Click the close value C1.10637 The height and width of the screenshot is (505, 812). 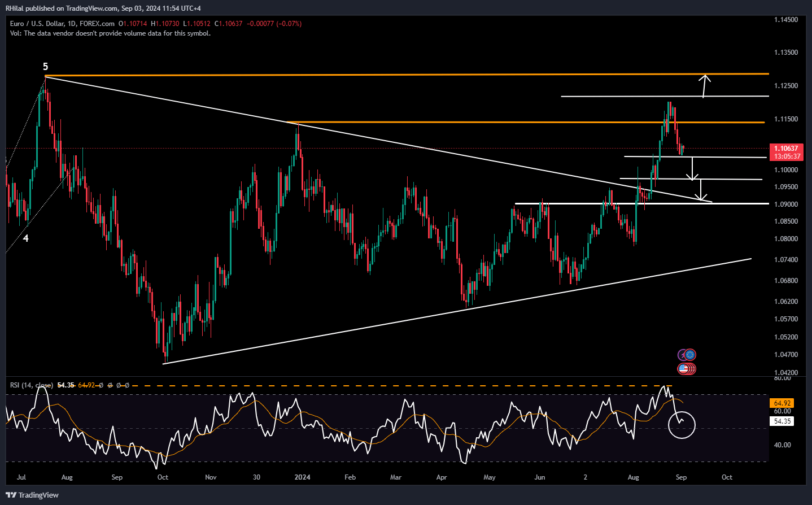[228, 24]
